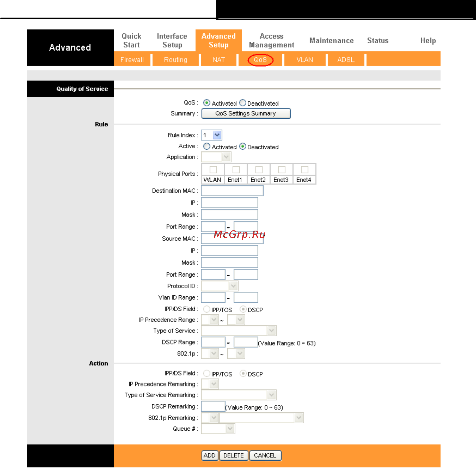This screenshot has height=468, width=476.
Task: Select IPP/TOS in Action IPP/DS Field
Action: 207,373
